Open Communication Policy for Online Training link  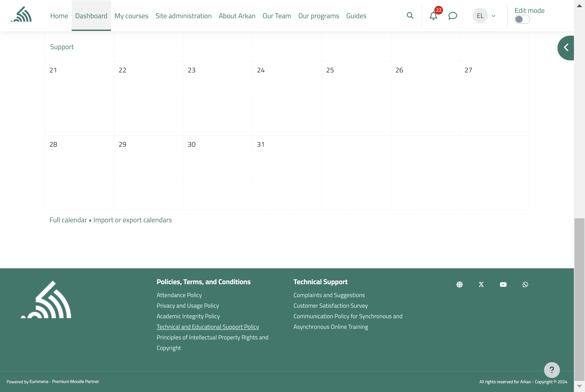348,321
